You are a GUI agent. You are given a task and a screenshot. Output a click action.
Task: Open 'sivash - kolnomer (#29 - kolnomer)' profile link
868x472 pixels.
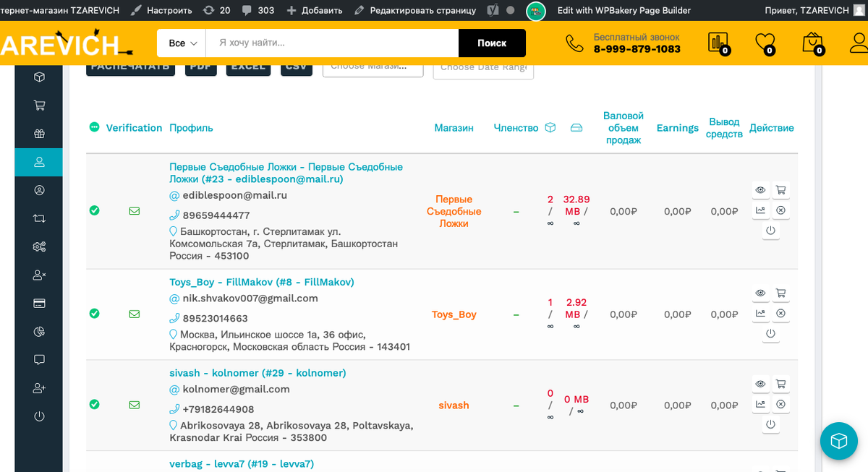(x=258, y=373)
